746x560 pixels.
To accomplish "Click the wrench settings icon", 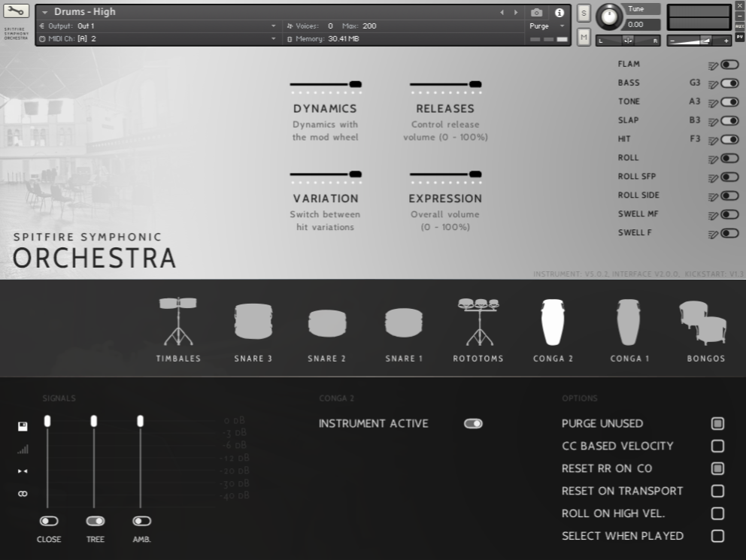I will 16,11.
